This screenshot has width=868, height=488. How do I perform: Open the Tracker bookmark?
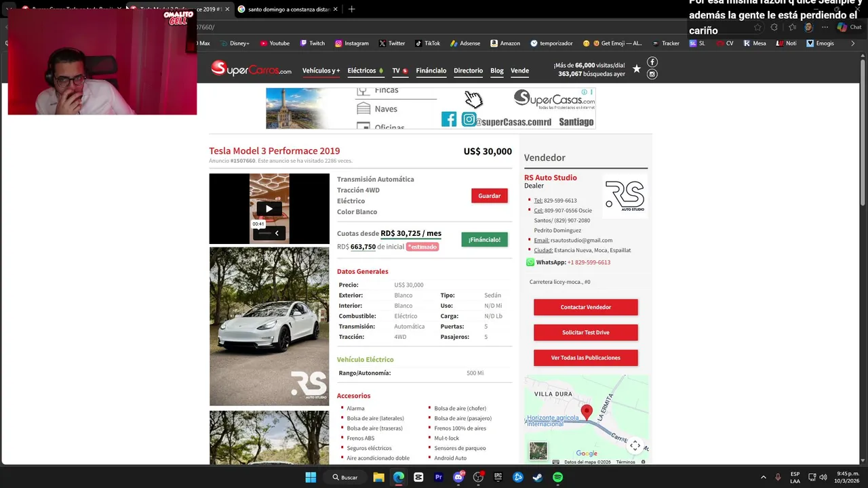pos(666,43)
